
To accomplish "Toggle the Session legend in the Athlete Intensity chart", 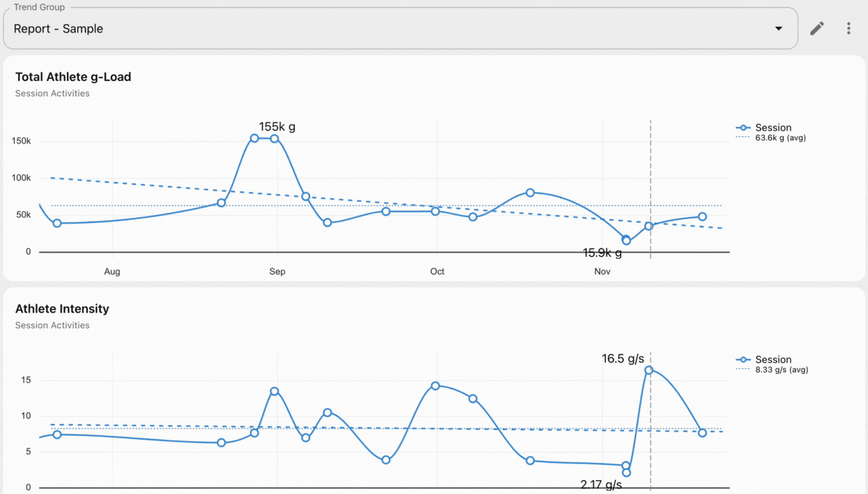I will (764, 359).
